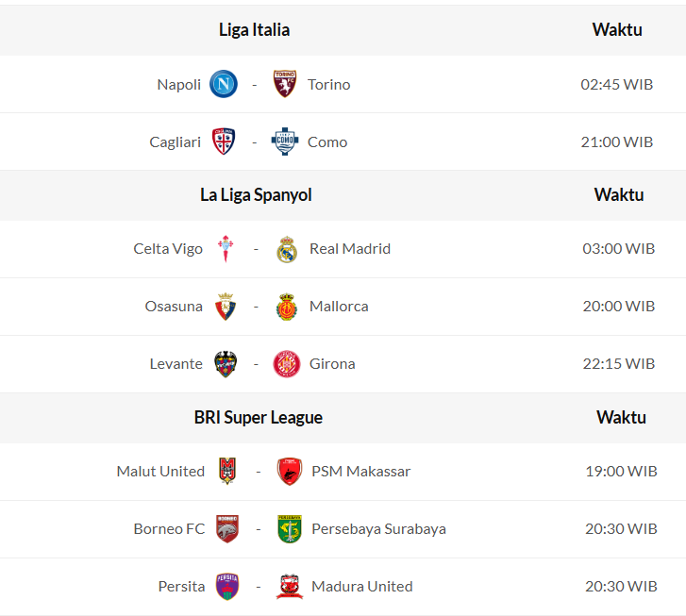Click the Borneo FC badge

pyautogui.click(x=227, y=528)
